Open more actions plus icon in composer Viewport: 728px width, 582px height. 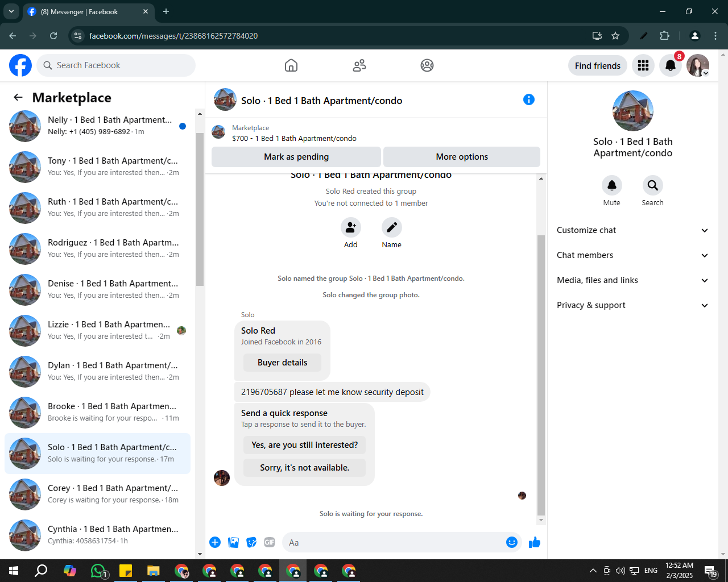click(x=215, y=542)
